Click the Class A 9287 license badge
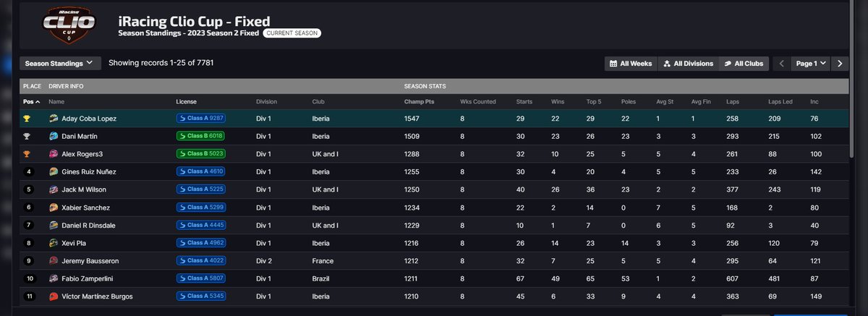This screenshot has height=316, width=868. [x=201, y=118]
